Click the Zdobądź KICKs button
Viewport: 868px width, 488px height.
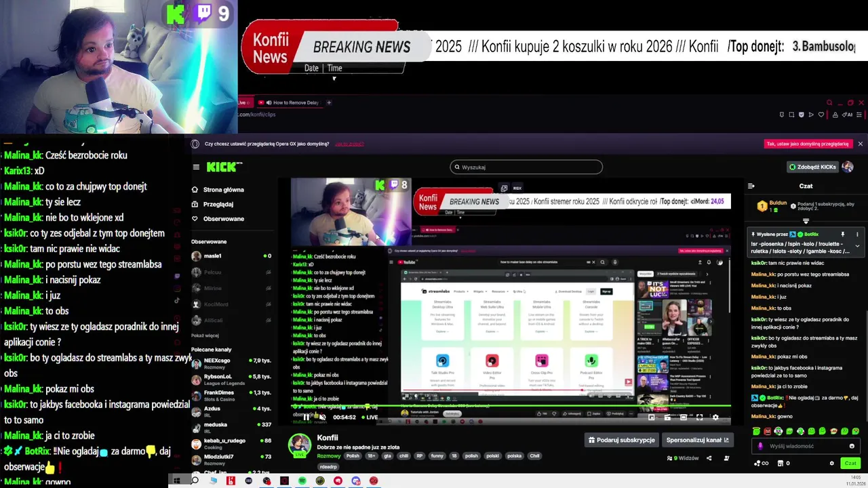813,167
